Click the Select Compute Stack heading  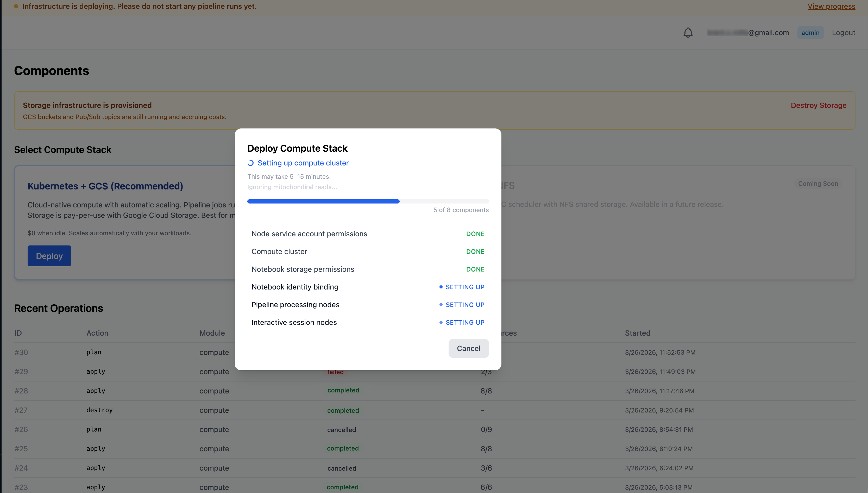62,150
